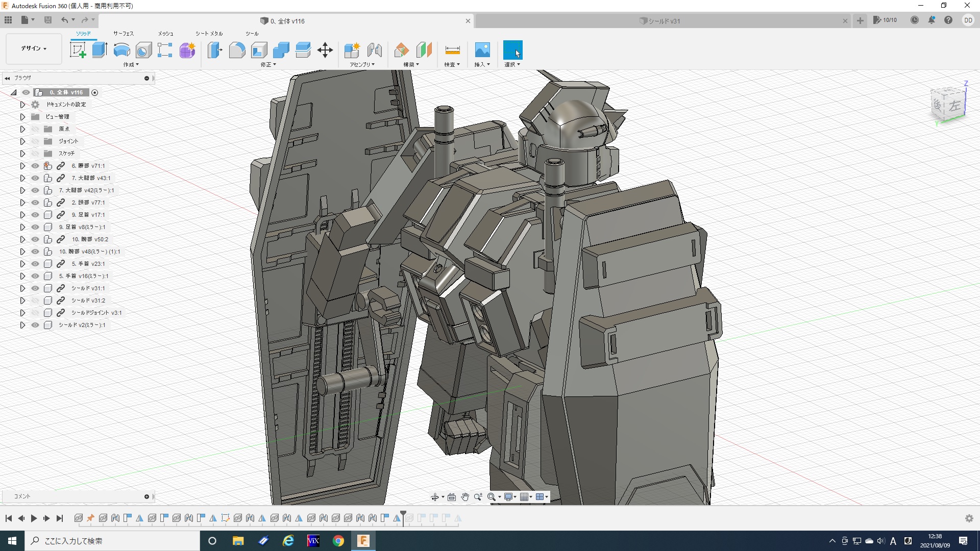Open the 作成 menu label
This screenshot has width=980, height=551.
point(131,65)
